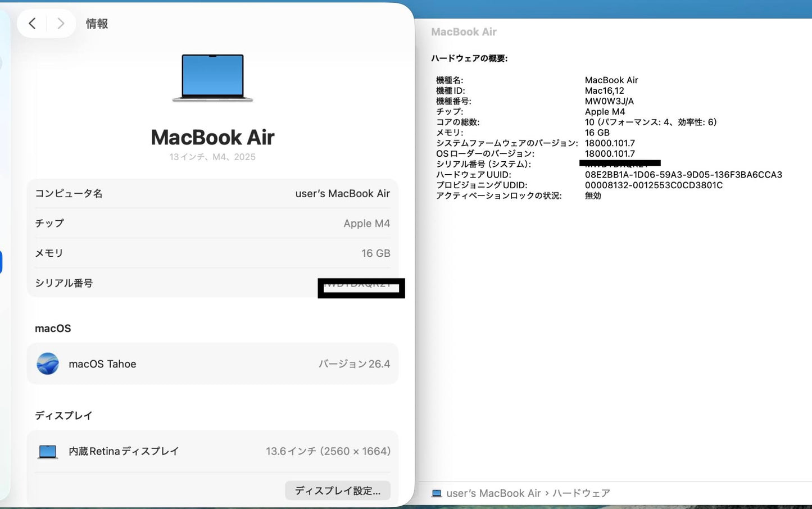Click the MW0W3J/A model number value
Image resolution: width=812 pixels, height=509 pixels.
point(609,101)
